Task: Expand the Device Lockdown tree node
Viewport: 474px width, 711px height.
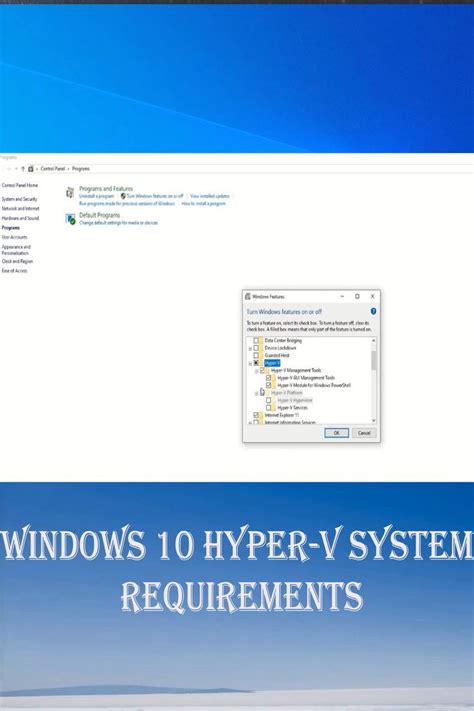Action: click(x=250, y=348)
